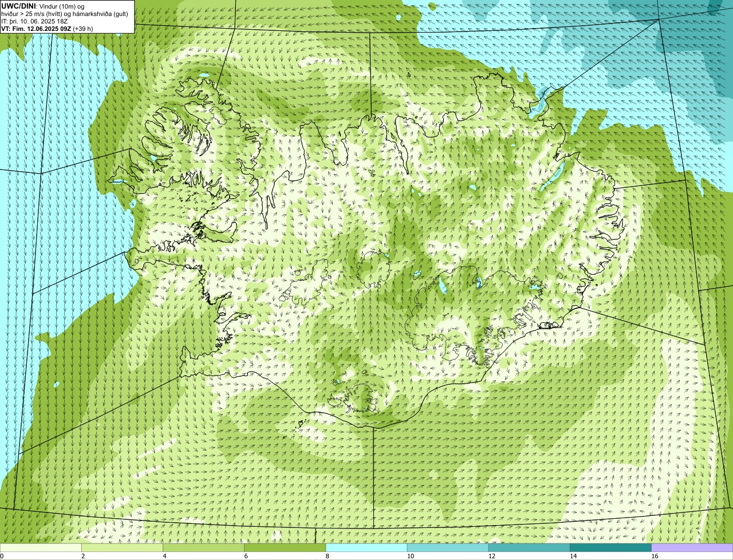The width and height of the screenshot is (733, 560).
Task: Click the medium green 4–6 legend swatch
Action: pyautogui.click(x=204, y=547)
